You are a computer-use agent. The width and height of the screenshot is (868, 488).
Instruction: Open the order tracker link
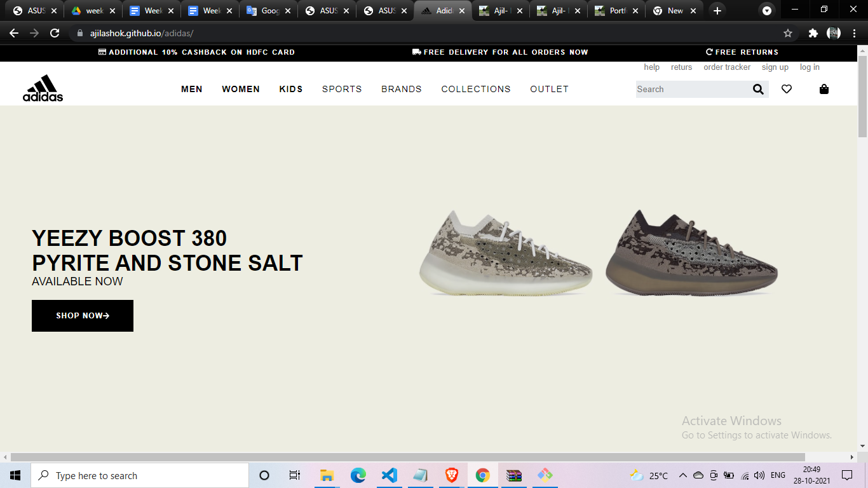coord(727,67)
